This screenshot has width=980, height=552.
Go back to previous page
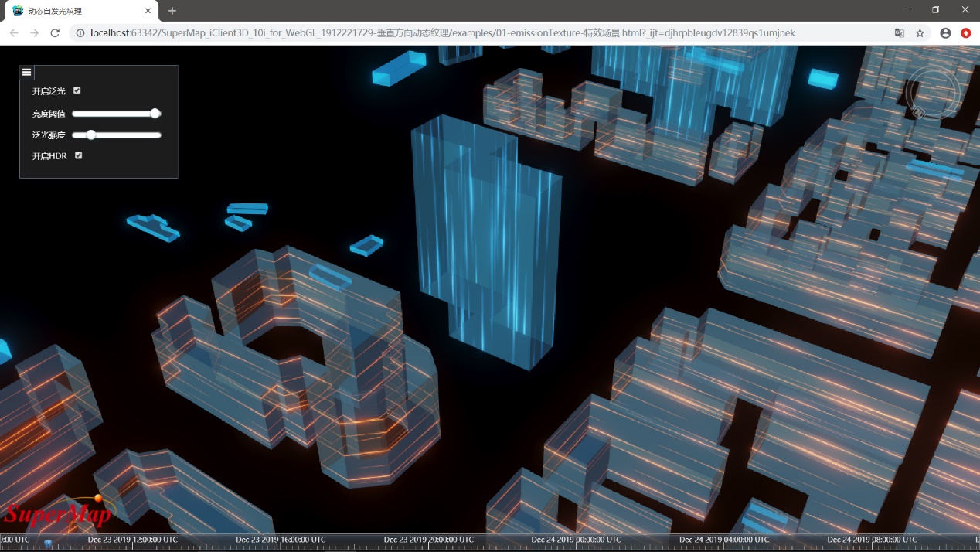tap(14, 33)
